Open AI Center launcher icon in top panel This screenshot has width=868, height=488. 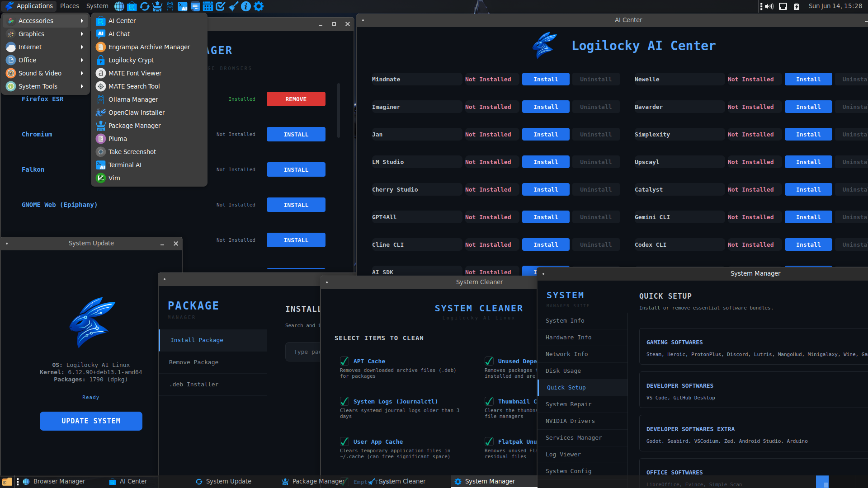point(132,6)
